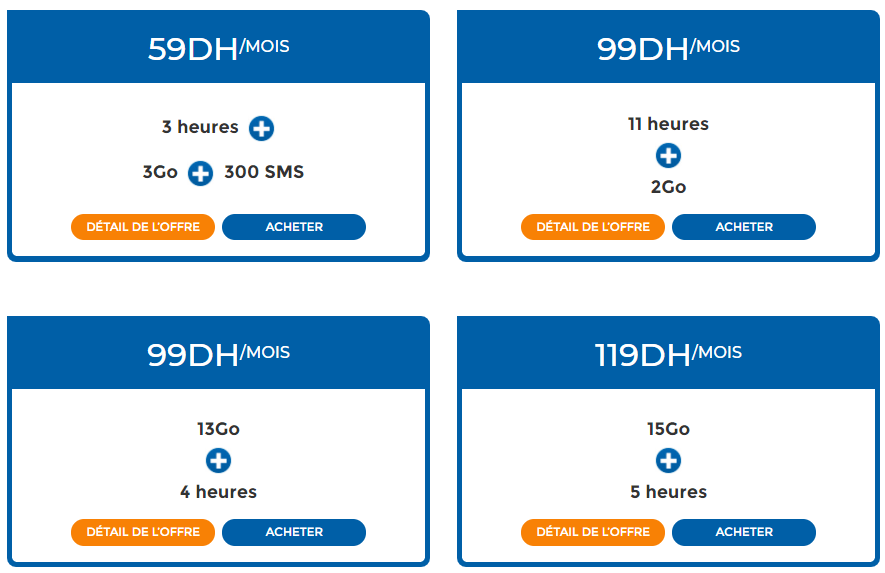This screenshot has width=885, height=573.
Task: Click the 13Go data label
Action: (x=218, y=429)
